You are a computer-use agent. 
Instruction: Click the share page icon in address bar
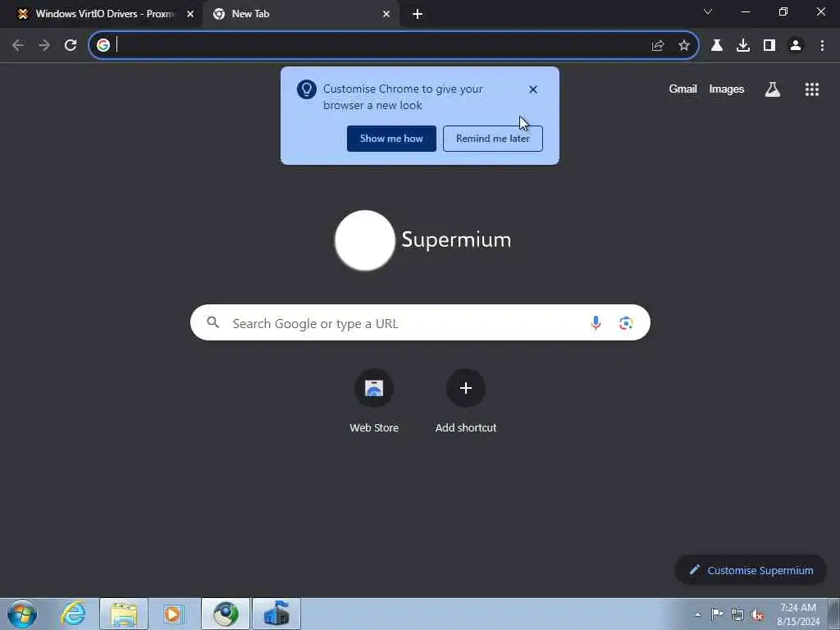[x=658, y=46]
